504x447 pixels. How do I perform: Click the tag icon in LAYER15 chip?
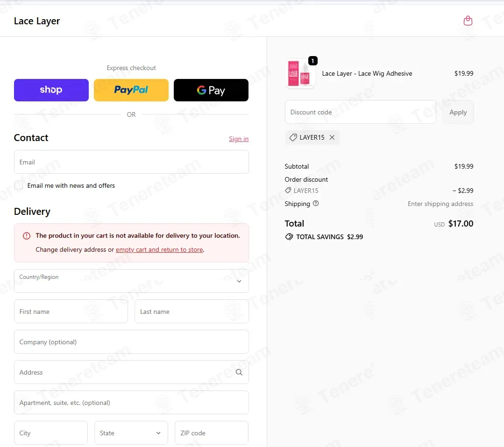pyautogui.click(x=293, y=137)
